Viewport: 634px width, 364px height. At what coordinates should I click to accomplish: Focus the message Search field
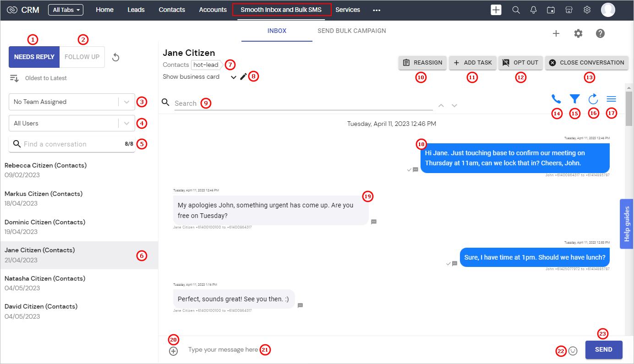tap(303, 103)
